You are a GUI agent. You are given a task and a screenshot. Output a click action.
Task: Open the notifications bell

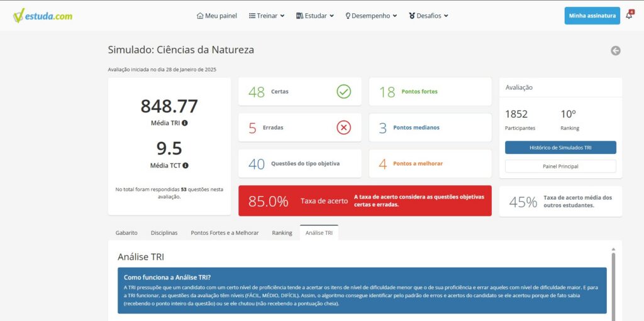point(629,16)
